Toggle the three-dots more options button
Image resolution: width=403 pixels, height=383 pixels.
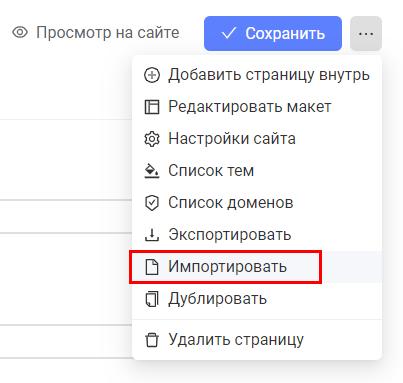366,33
